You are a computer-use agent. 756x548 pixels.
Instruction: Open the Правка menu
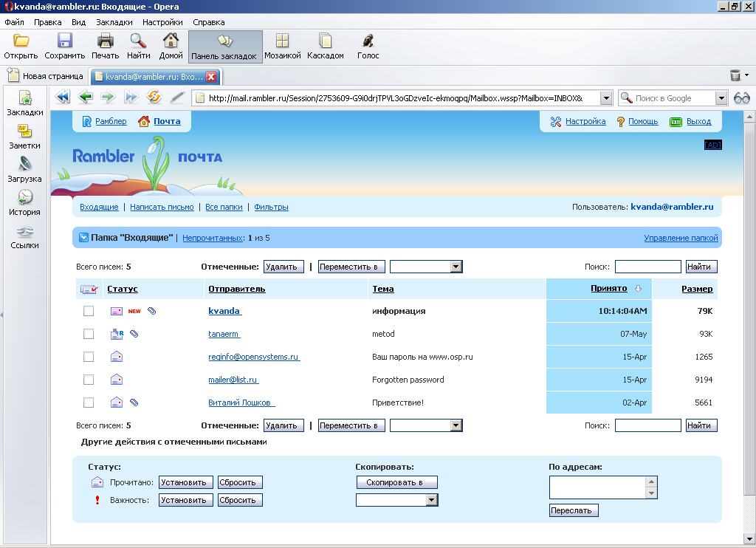[48, 22]
